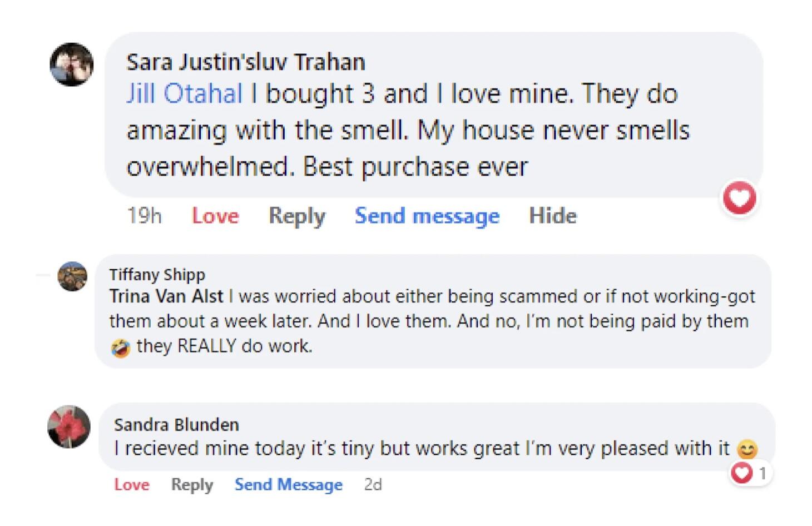Click Sara Justin'sluv Trahan's profile picture
Image resolution: width=812 pixels, height=526 pixels.
(72, 64)
